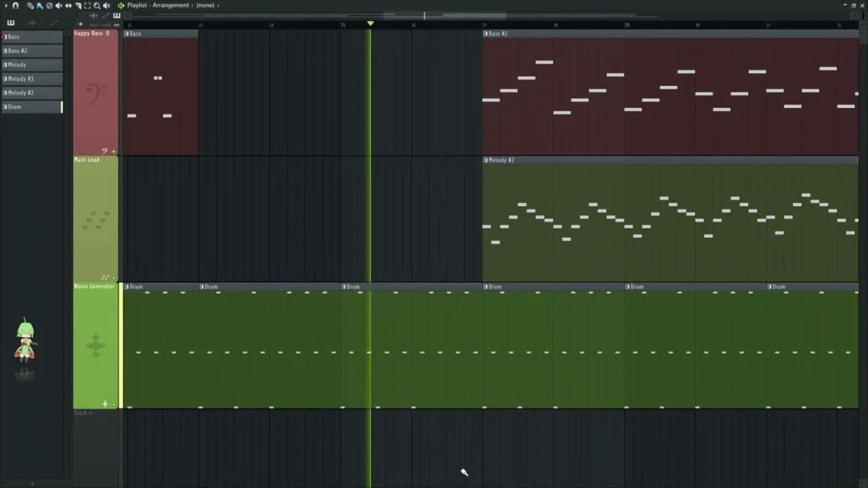Viewport: 868px width, 488px height.
Task: Open the Bass clip menu
Action: pos(127,34)
